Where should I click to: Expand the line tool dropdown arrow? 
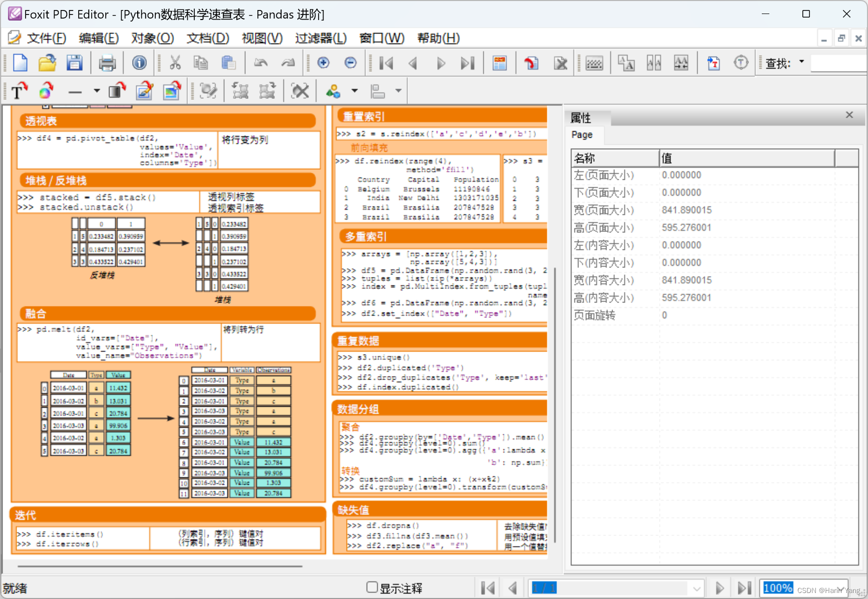click(x=97, y=91)
